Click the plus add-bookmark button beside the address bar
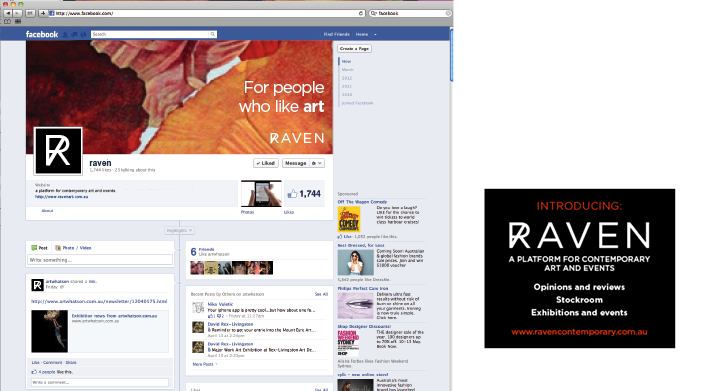This screenshot has width=710, height=391. (43, 14)
